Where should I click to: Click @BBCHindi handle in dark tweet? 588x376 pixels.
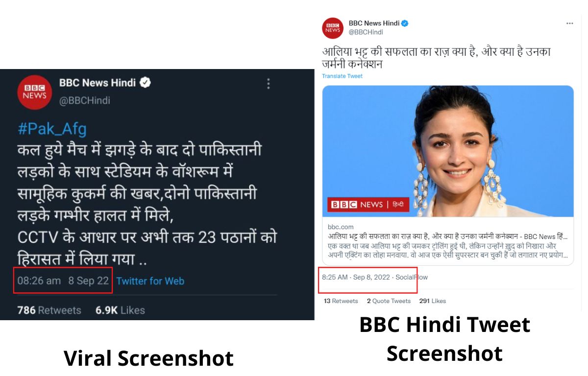[85, 100]
